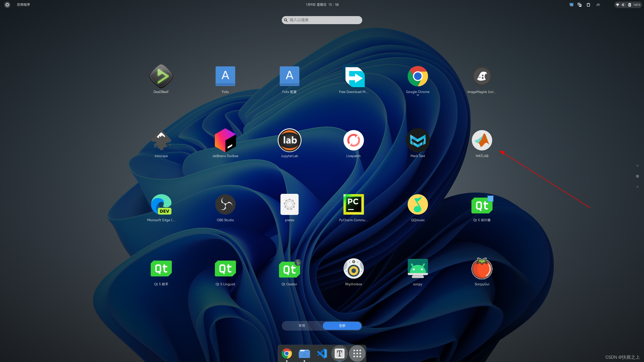Image resolution: width=644 pixels, height=362 pixels.
Task: Launch Microsoft Edge Dev
Action: [161, 204]
